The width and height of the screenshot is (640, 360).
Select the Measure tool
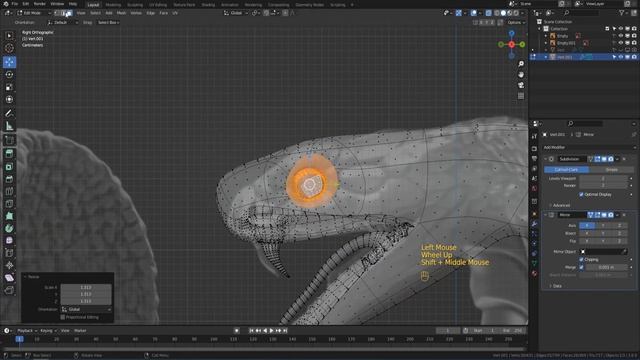(x=9, y=126)
